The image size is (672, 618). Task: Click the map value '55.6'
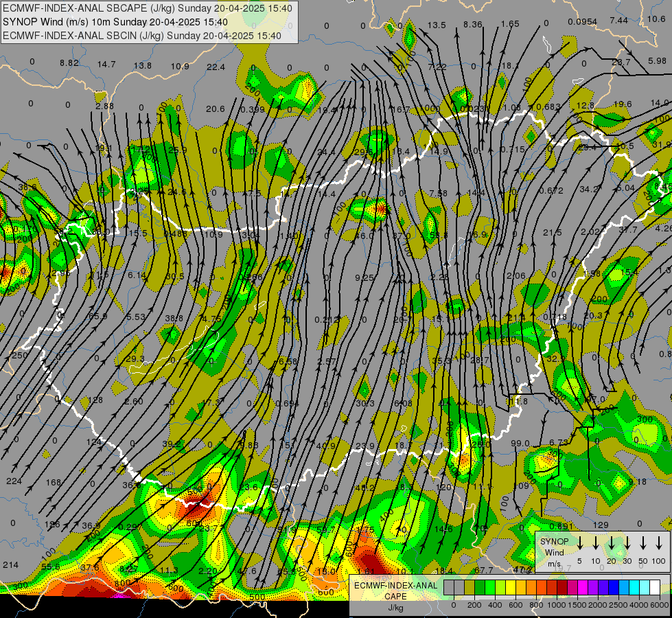[51, 567]
